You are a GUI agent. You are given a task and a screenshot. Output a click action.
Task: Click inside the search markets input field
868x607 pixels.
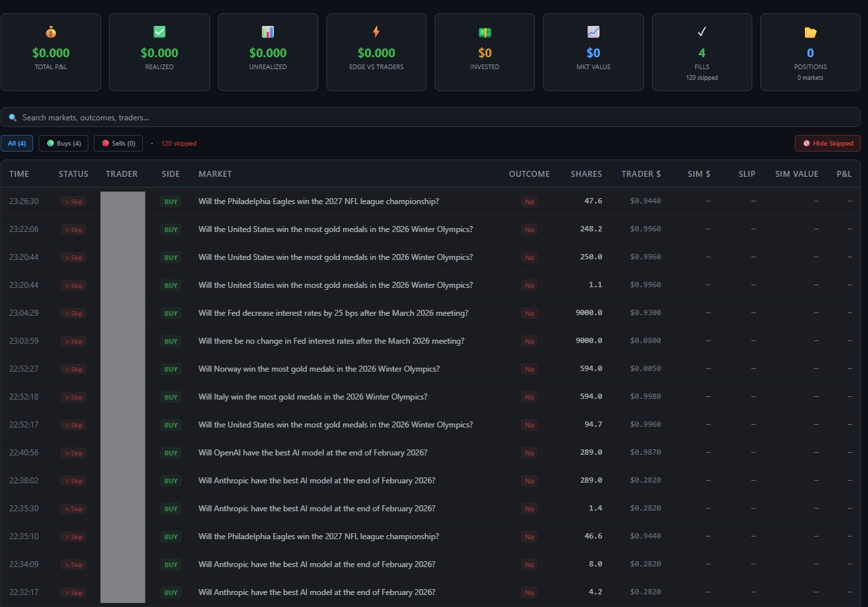click(266, 117)
